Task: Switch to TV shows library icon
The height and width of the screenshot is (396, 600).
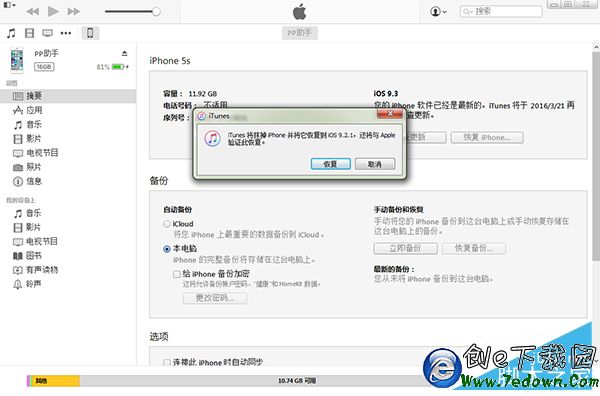Action: (x=47, y=33)
